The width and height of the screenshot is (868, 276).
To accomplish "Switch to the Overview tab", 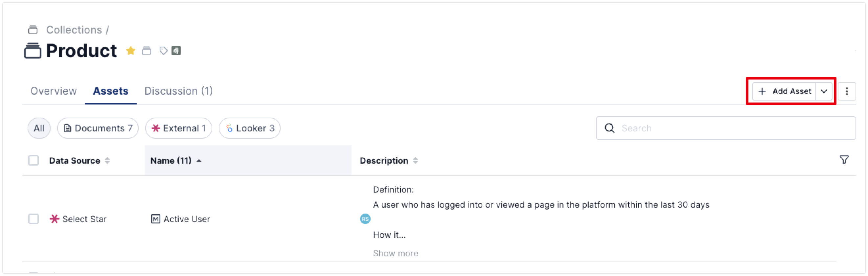I will [54, 91].
